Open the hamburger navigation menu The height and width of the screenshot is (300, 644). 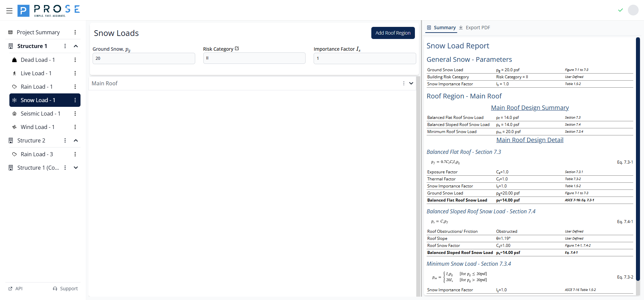coord(9,11)
